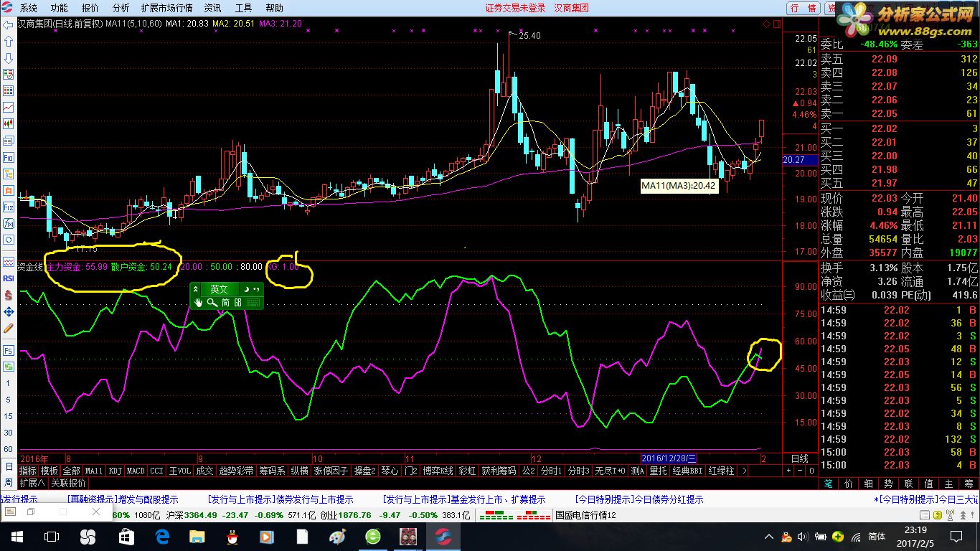
Task: Click the down arrow icon in left sidebar
Action: pos(9,58)
